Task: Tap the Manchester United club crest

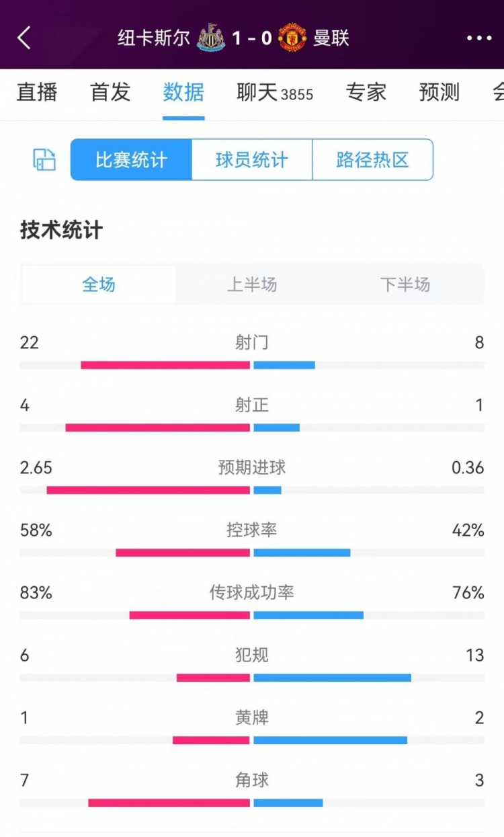Action: [292, 38]
